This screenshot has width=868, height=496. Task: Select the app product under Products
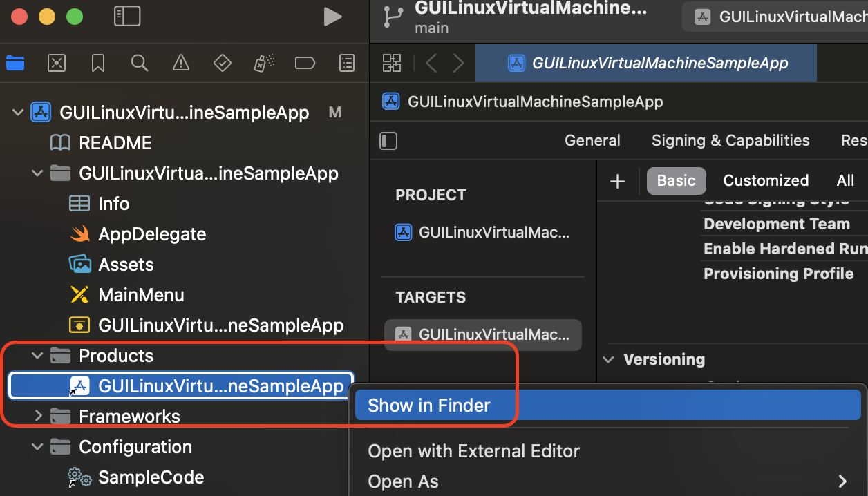181,386
